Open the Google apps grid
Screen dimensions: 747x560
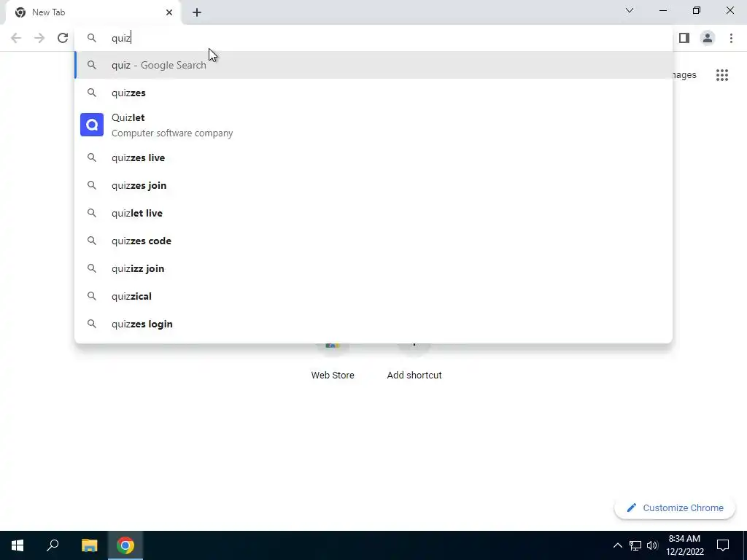coord(722,75)
